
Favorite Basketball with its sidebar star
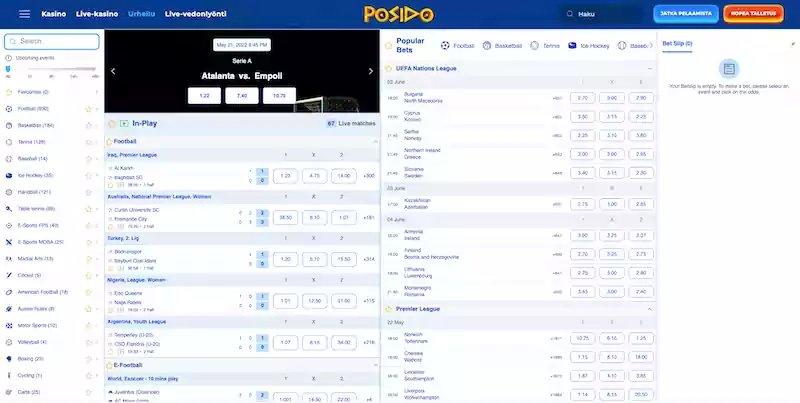pos(88,125)
